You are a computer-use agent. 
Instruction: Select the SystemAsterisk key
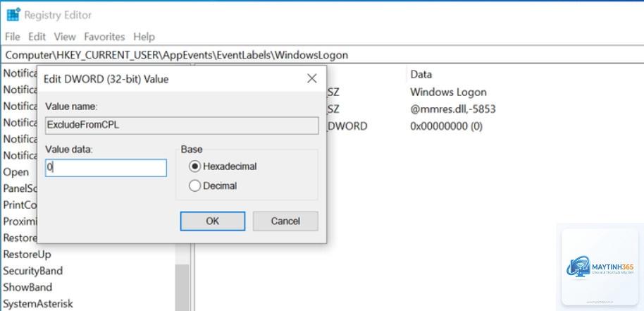tap(38, 304)
